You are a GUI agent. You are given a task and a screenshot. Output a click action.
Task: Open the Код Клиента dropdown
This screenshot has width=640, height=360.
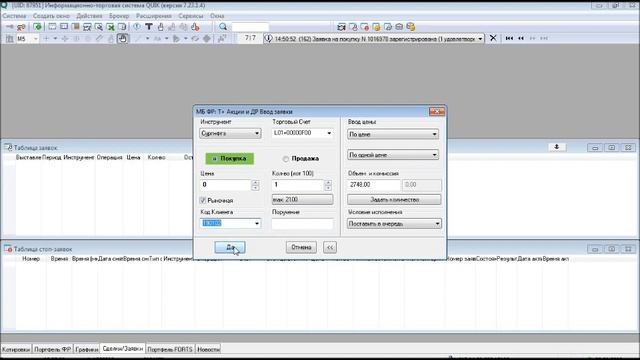coord(257,223)
